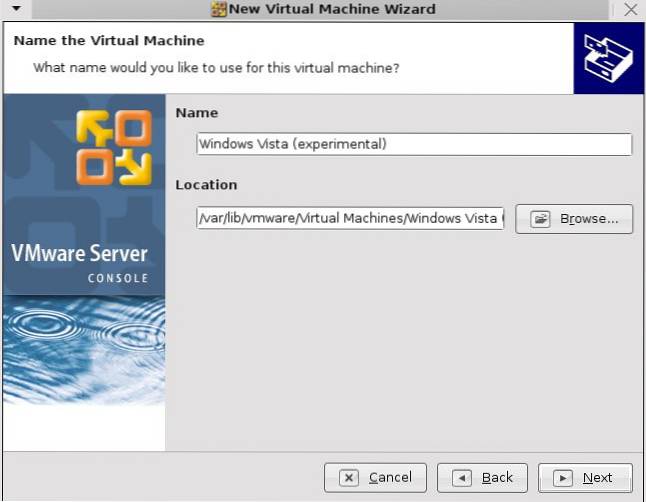The height and width of the screenshot is (502, 646).
Task: Click the right arrow icon on Next button
Action: click(x=562, y=478)
